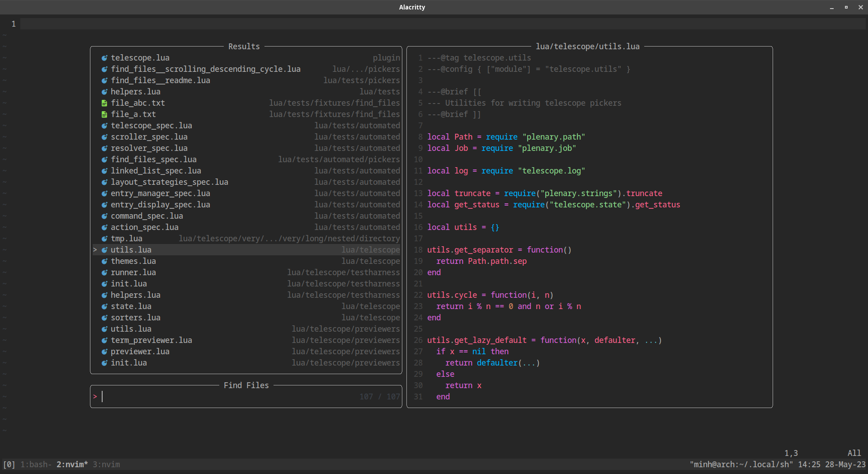Switch to the 1:bash tmux window

click(x=35, y=464)
